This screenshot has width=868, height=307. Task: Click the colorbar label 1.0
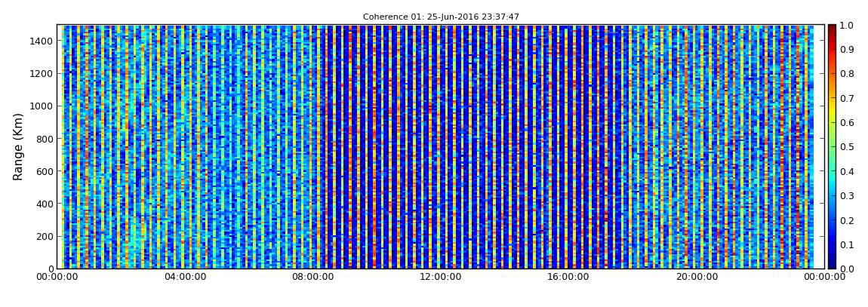pyautogui.click(x=847, y=26)
